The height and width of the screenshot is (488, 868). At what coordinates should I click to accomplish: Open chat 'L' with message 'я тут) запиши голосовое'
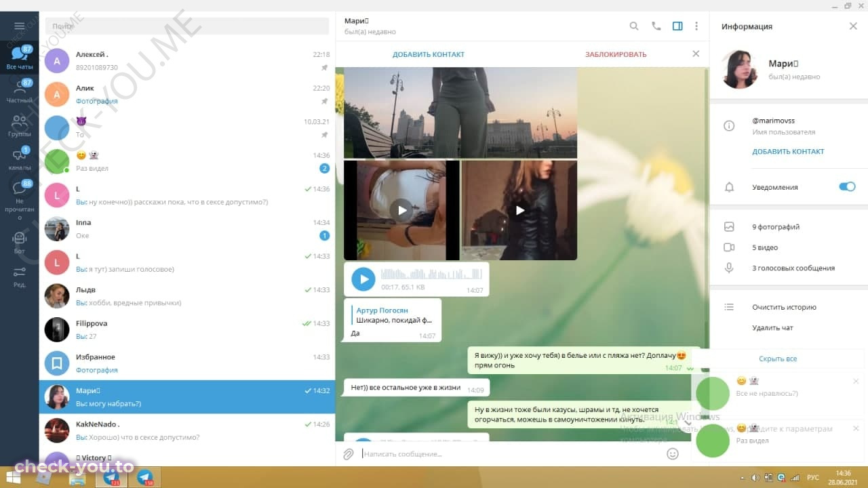[187, 262]
